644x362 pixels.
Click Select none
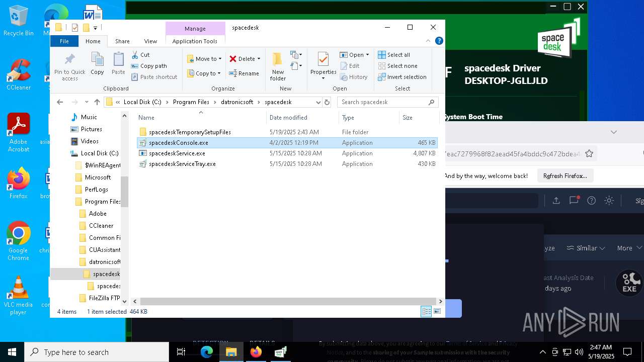click(x=397, y=66)
